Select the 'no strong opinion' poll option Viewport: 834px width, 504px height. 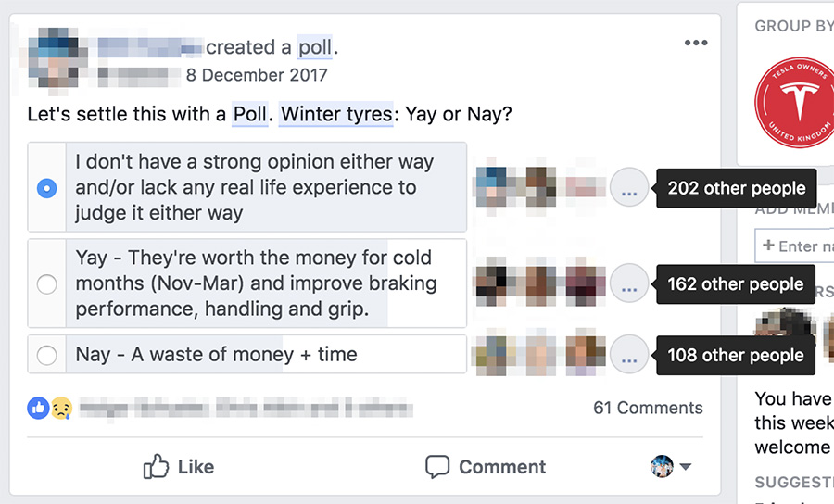tap(46, 188)
